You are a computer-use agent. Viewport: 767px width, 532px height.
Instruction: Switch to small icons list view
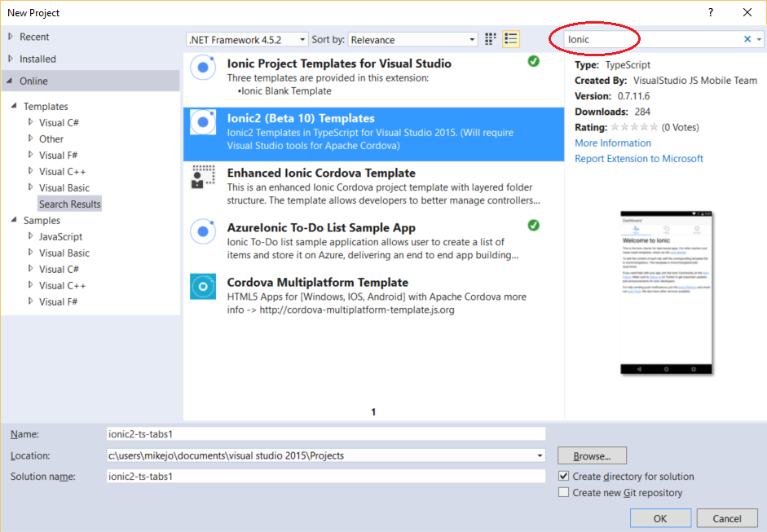511,39
